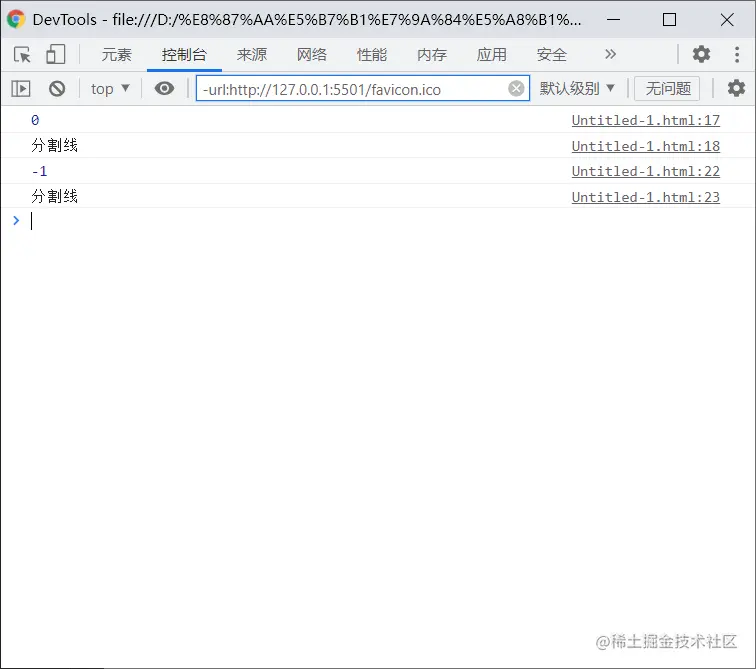The image size is (756, 669).
Task: Clear the console with the block icon
Action: [57, 89]
